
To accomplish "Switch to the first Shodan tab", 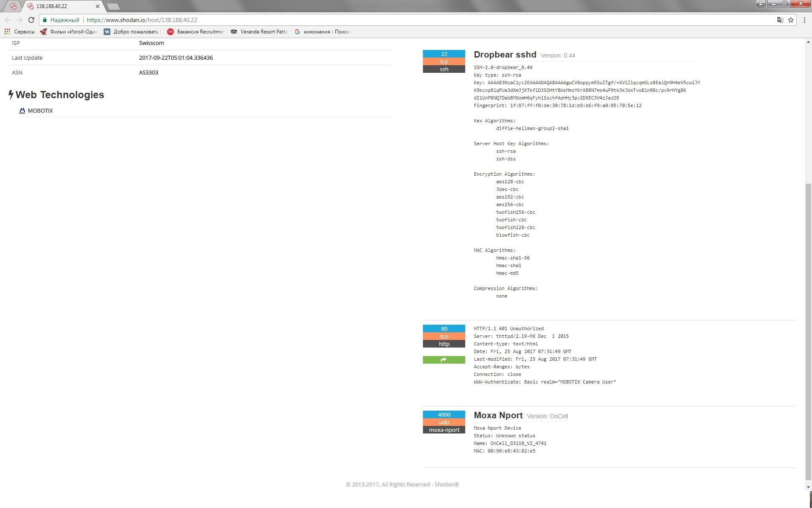I will [13, 6].
